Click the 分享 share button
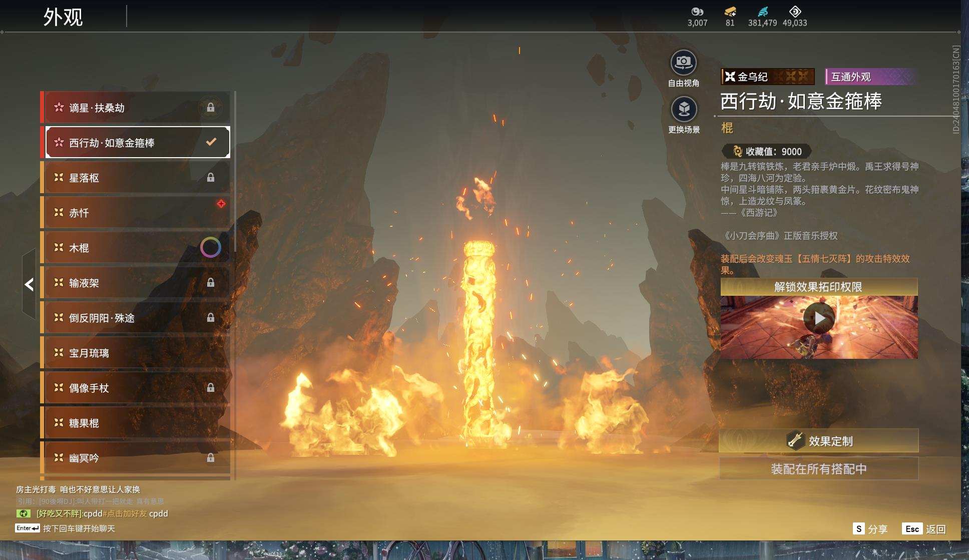 (x=870, y=529)
